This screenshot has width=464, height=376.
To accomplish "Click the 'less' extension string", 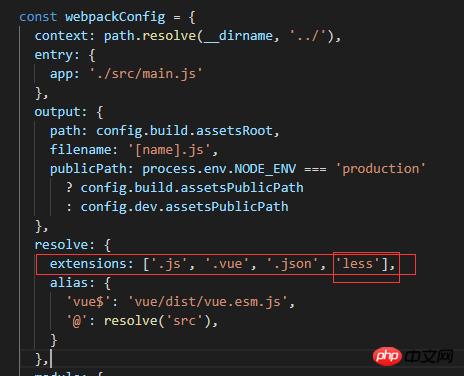I will pos(357,264).
